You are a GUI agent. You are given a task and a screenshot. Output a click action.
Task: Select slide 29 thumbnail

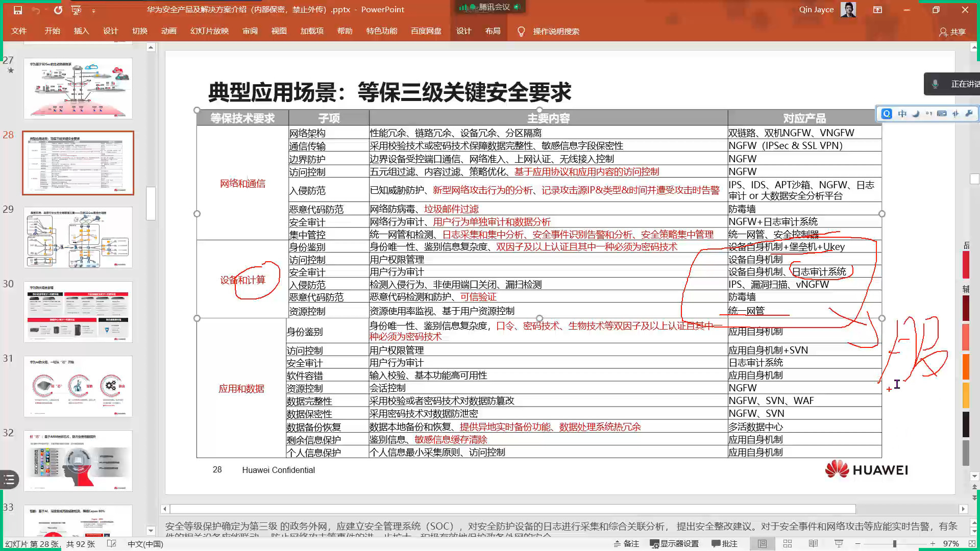coord(78,237)
